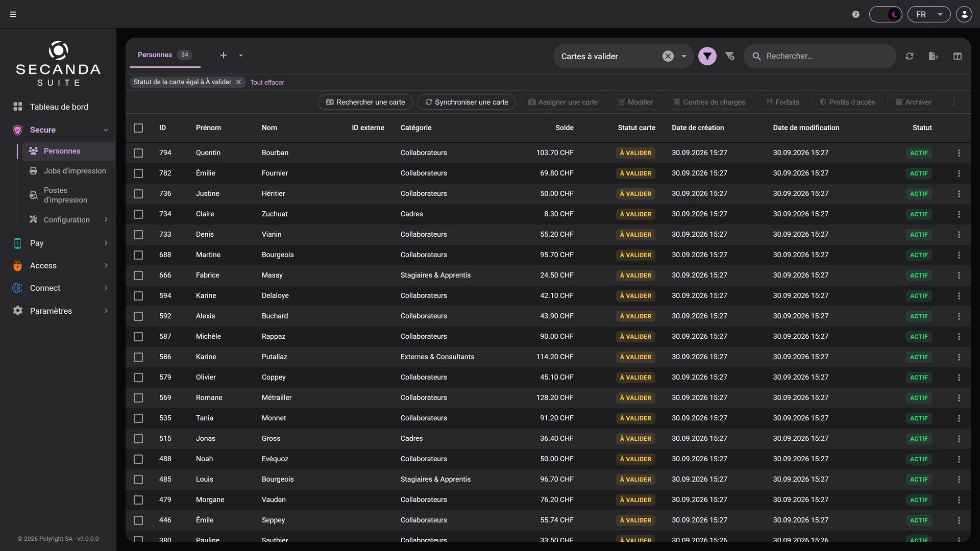Toggle dark mode switch
This screenshot has width=980, height=551.
pos(886,14)
